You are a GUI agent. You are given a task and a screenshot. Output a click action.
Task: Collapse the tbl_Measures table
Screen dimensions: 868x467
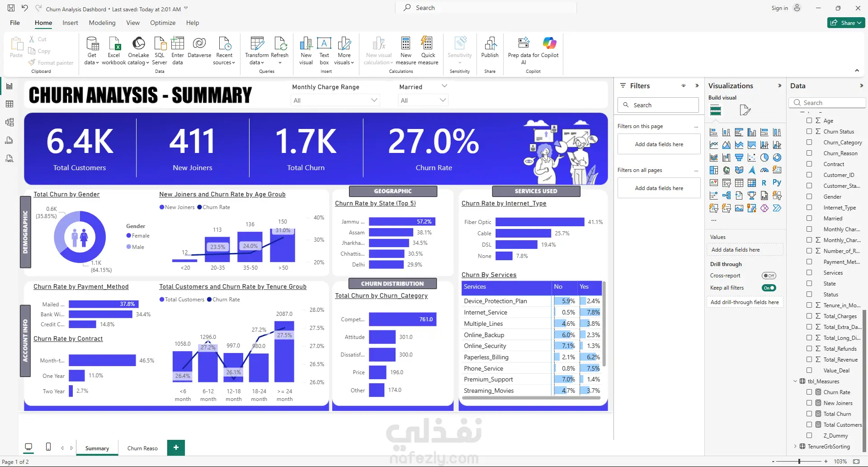(795, 381)
